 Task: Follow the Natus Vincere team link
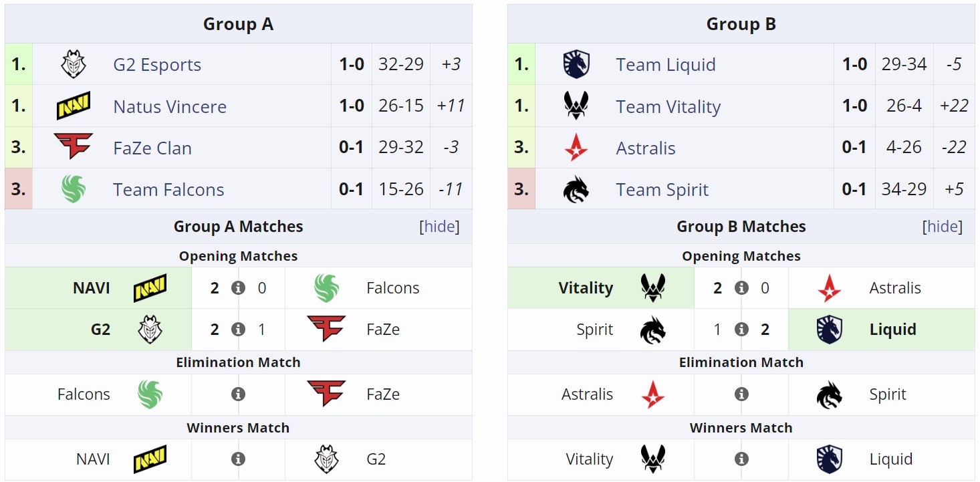coord(170,107)
